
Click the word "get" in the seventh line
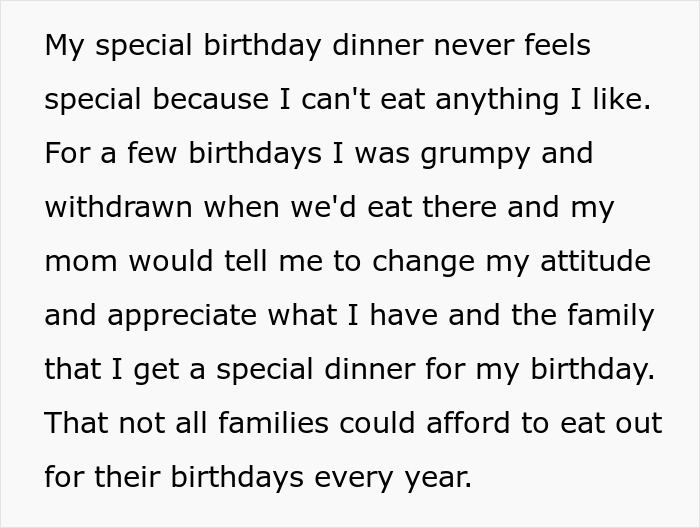[x=156, y=371]
